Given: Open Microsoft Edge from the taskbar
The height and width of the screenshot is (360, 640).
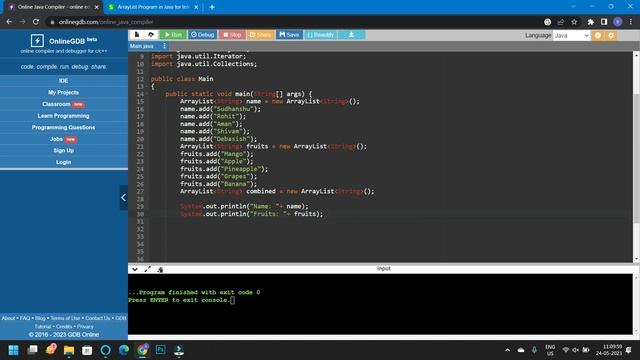Looking at the screenshot, I should (124, 350).
